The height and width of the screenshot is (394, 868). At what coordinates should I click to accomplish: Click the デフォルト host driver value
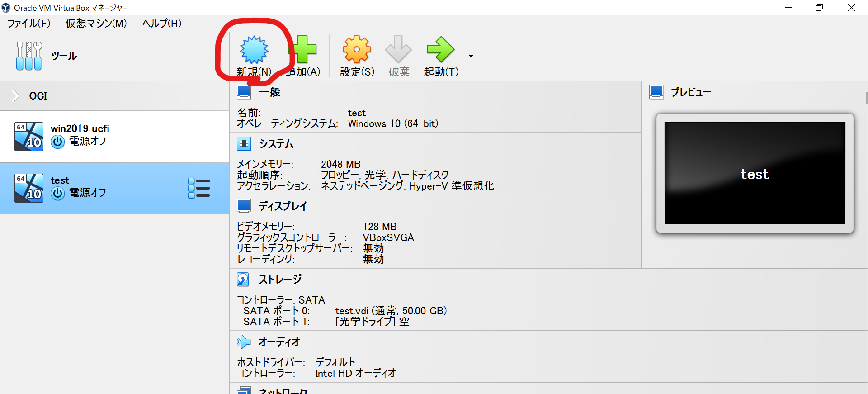[335, 362]
